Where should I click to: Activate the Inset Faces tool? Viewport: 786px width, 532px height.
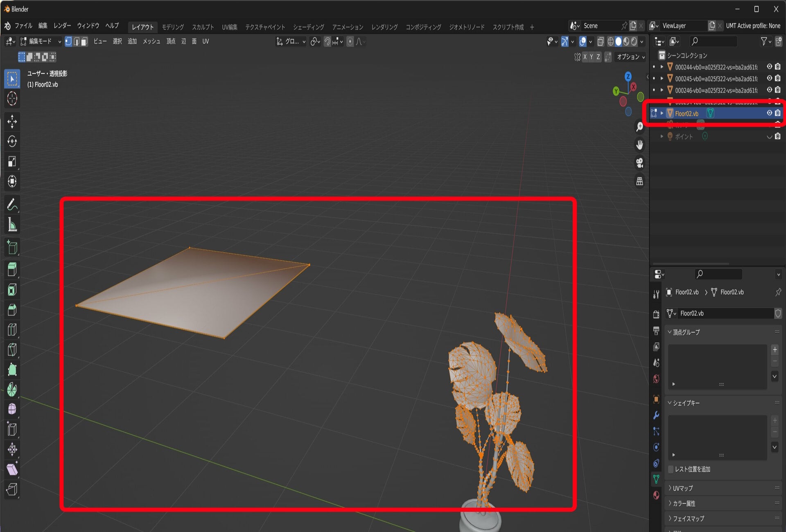[12, 290]
